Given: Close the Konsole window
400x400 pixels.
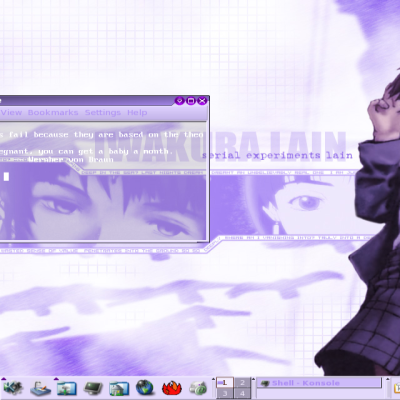Looking at the screenshot, I should 202,101.
